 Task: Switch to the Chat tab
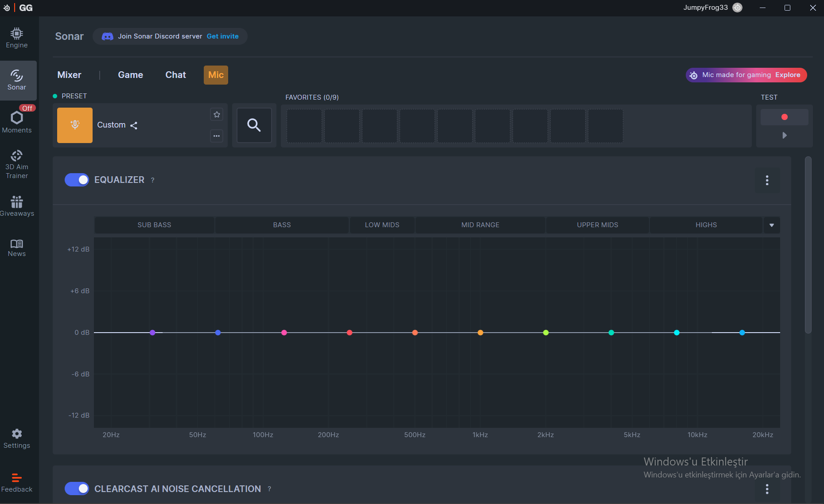176,75
